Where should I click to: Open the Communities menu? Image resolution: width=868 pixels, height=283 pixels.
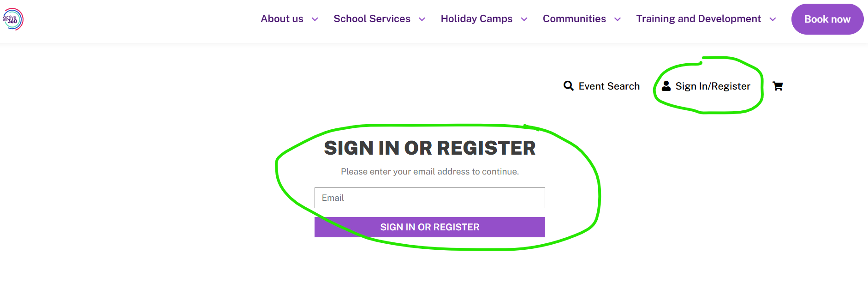tap(574, 19)
